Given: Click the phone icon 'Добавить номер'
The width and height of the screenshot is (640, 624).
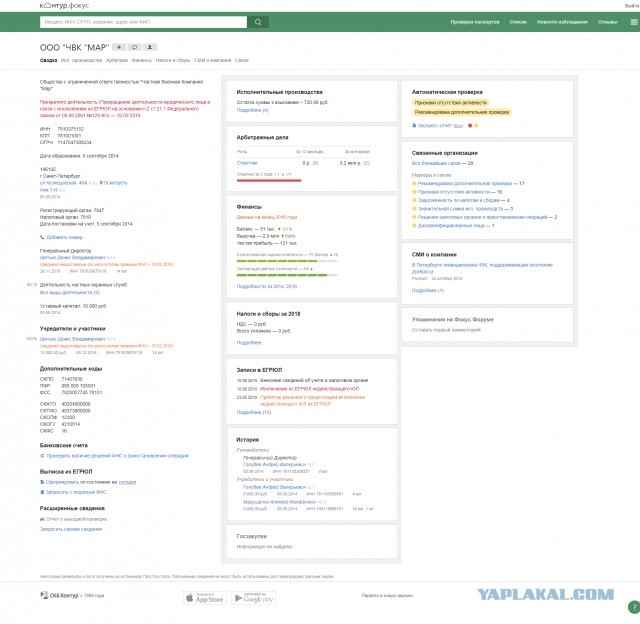Looking at the screenshot, I should pyautogui.click(x=42, y=237).
